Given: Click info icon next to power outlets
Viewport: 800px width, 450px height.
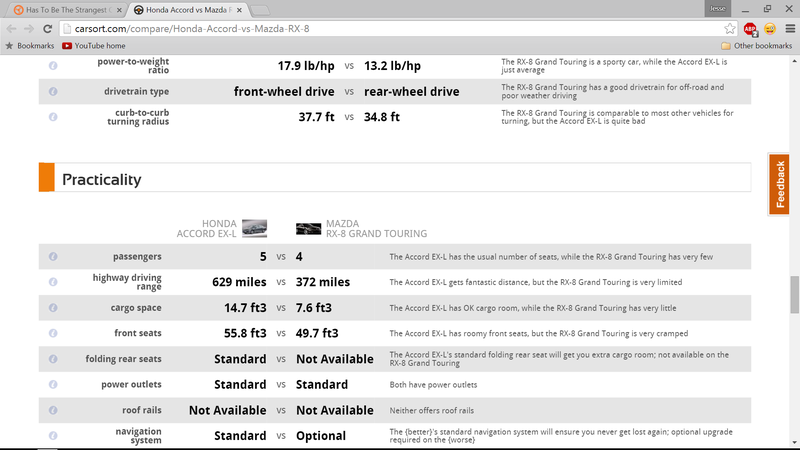Looking at the screenshot, I should pos(53,385).
